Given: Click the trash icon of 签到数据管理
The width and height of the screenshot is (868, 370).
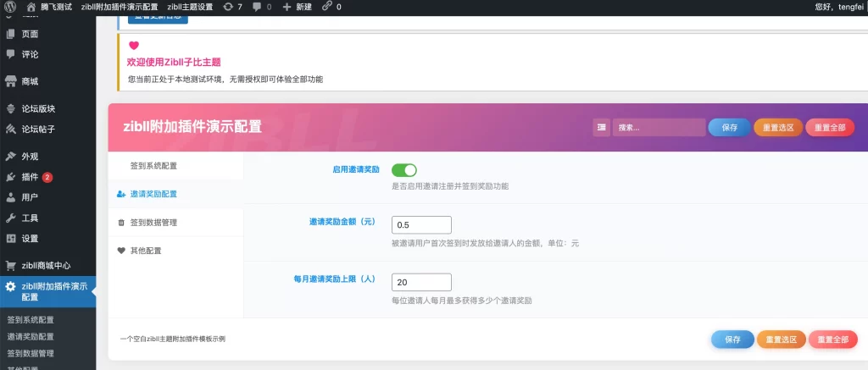Looking at the screenshot, I should click(x=121, y=223).
